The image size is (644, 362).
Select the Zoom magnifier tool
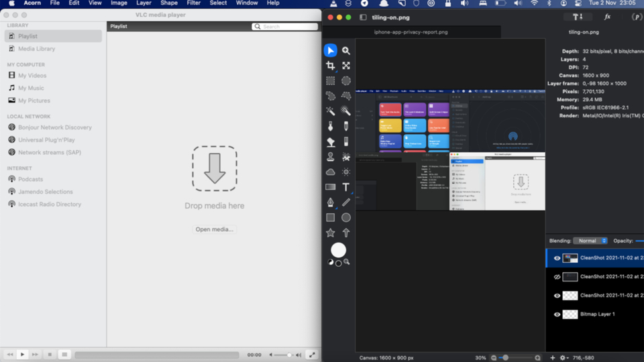coord(346,50)
